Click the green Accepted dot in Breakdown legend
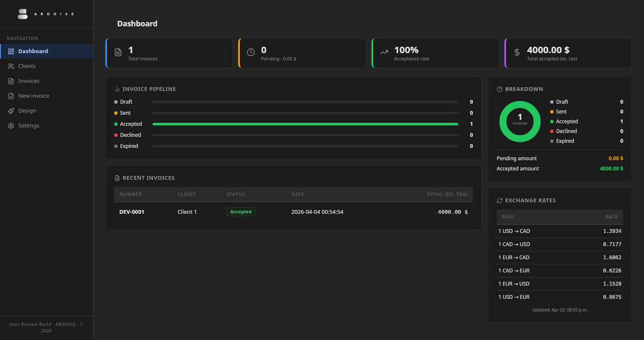Viewport: 644px width, 340px height. [552, 122]
